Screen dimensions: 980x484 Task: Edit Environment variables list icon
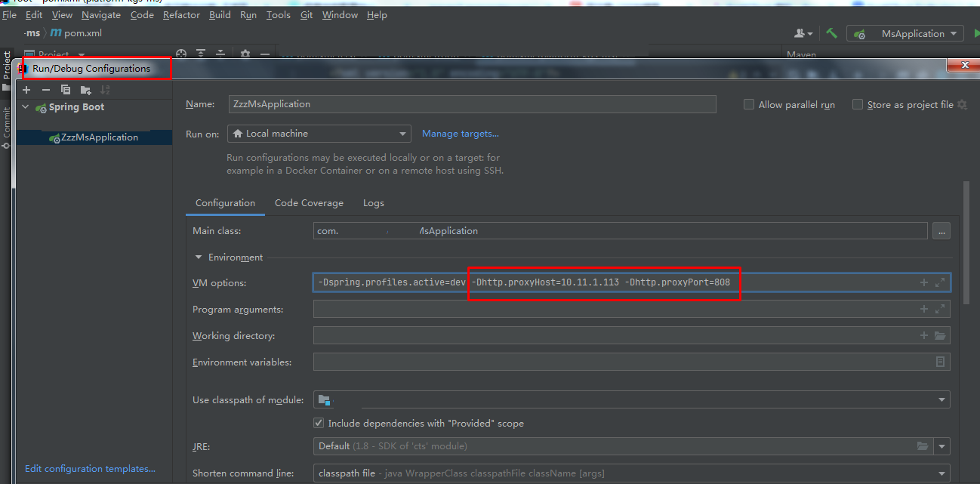pyautogui.click(x=940, y=362)
